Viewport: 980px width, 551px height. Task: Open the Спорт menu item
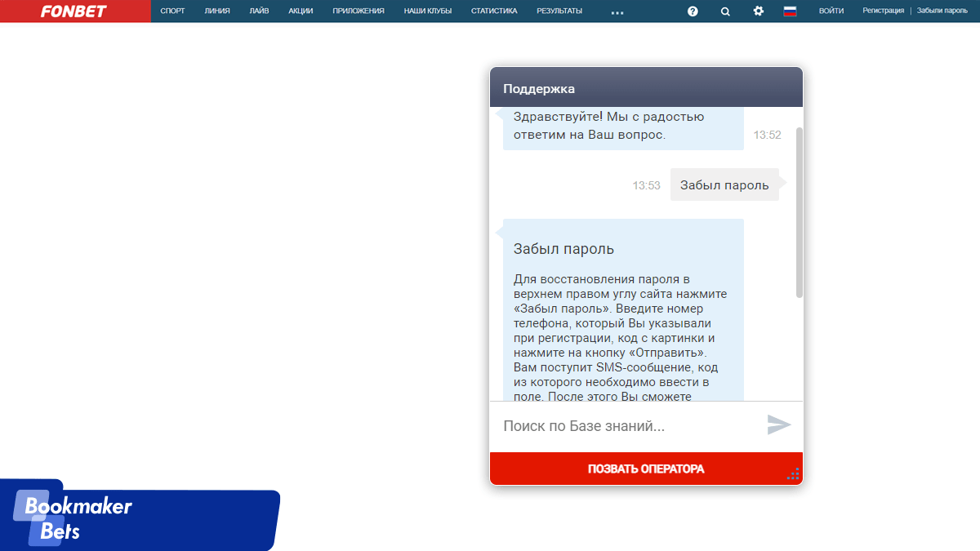pos(172,11)
